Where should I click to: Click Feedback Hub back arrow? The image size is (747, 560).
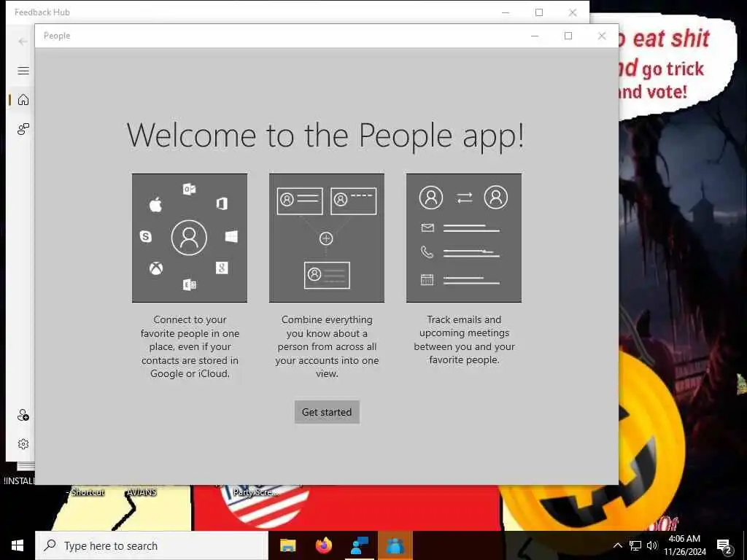[x=23, y=42]
